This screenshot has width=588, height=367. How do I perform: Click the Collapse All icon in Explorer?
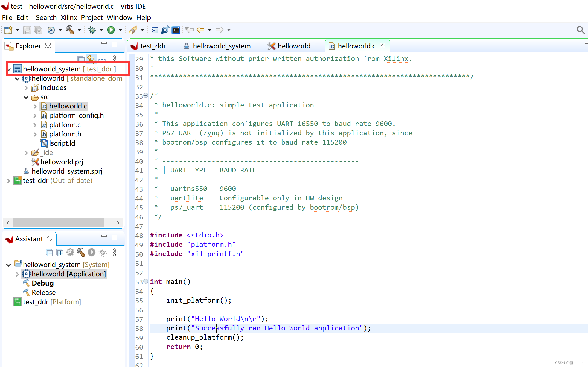tap(81, 59)
